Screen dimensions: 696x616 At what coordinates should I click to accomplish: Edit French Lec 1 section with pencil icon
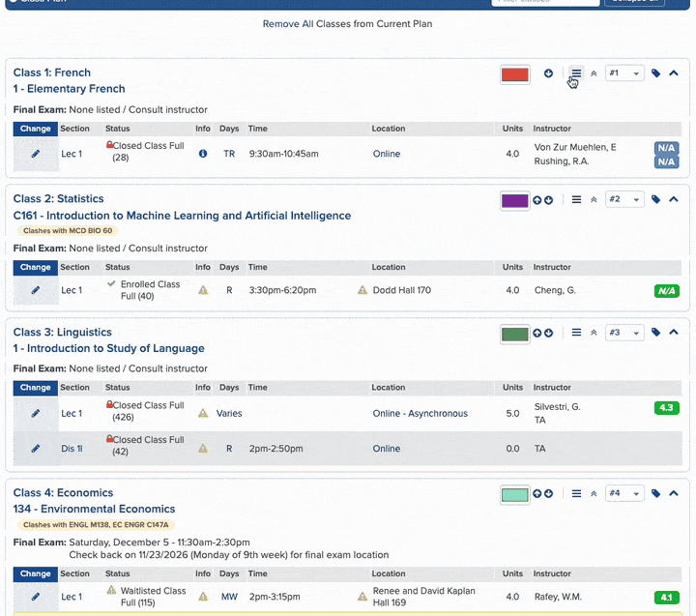click(36, 154)
